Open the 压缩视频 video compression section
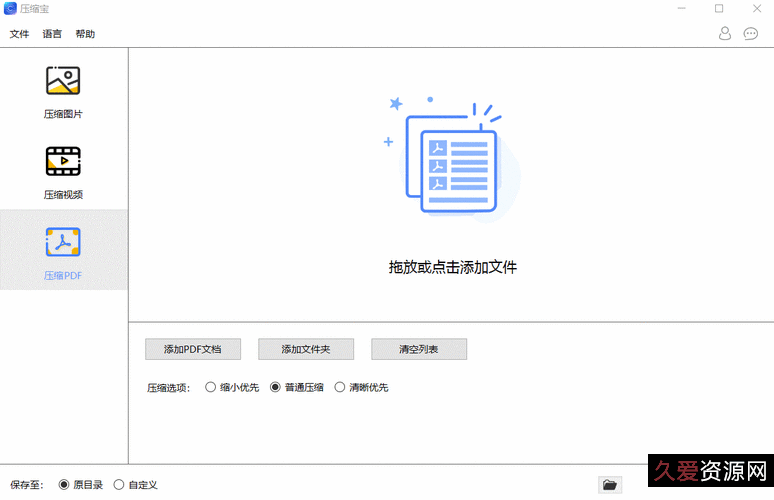Screen dimensions: 774x500 pos(63,173)
